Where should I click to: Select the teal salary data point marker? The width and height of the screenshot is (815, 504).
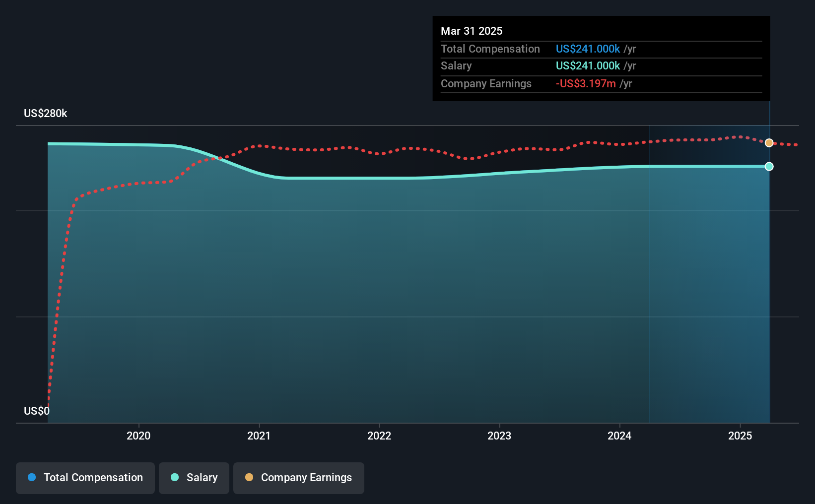tap(769, 167)
